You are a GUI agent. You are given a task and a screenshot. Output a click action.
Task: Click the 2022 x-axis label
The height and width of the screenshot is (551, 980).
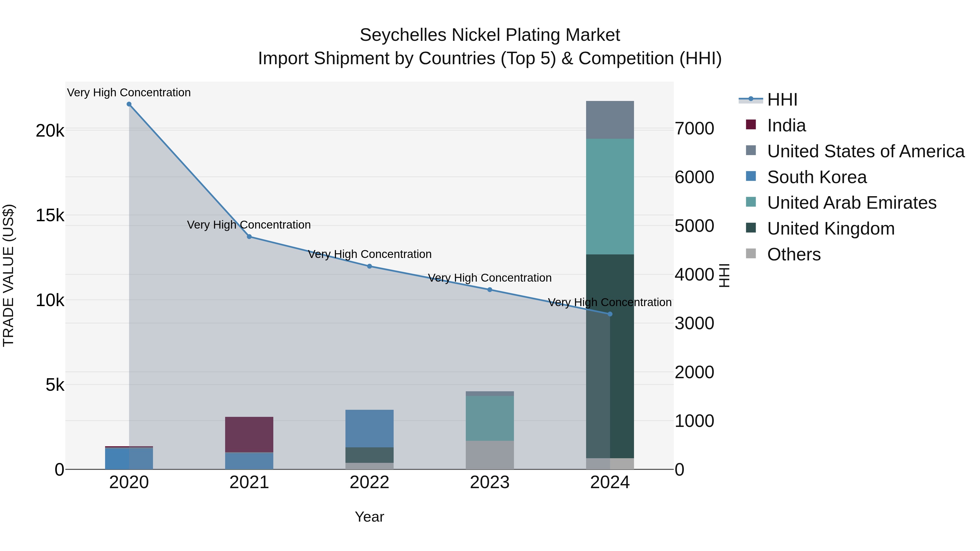pos(369,482)
